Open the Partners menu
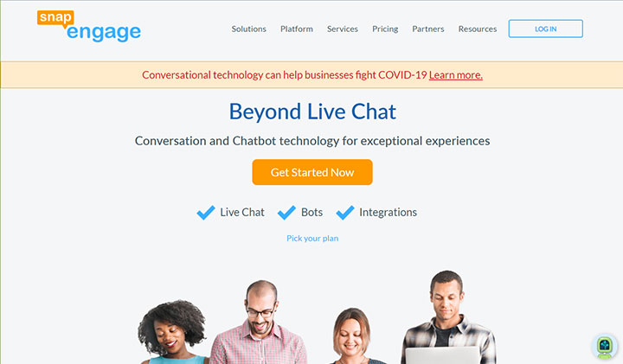This screenshot has width=623, height=364. (428, 29)
